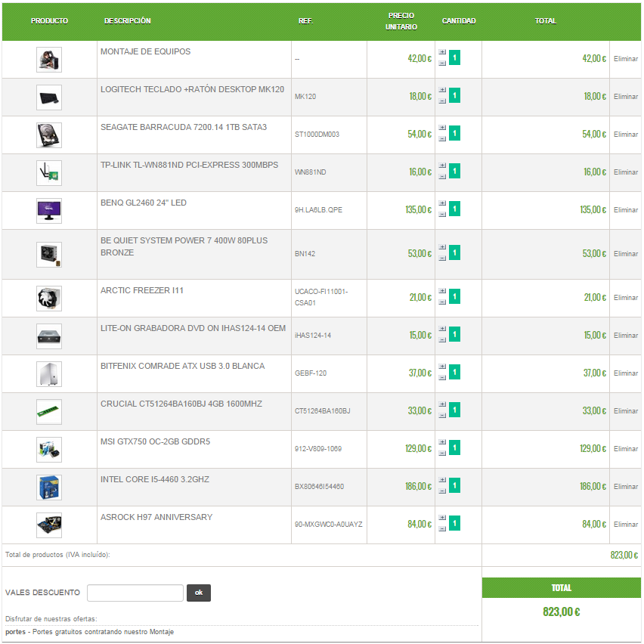The height and width of the screenshot is (644, 644).
Task: Open the Lite-On DVD drive thumbnail
Action: [49, 336]
